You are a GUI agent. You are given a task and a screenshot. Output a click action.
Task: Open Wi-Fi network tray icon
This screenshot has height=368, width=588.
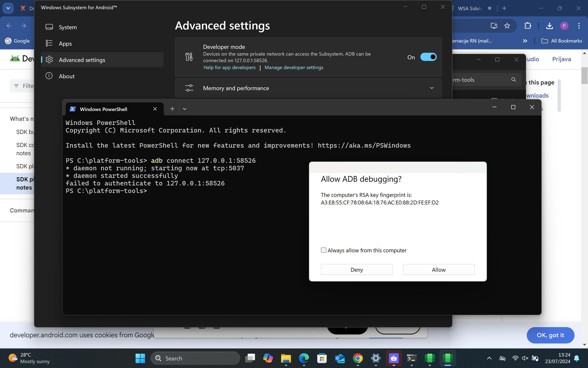coord(515,358)
